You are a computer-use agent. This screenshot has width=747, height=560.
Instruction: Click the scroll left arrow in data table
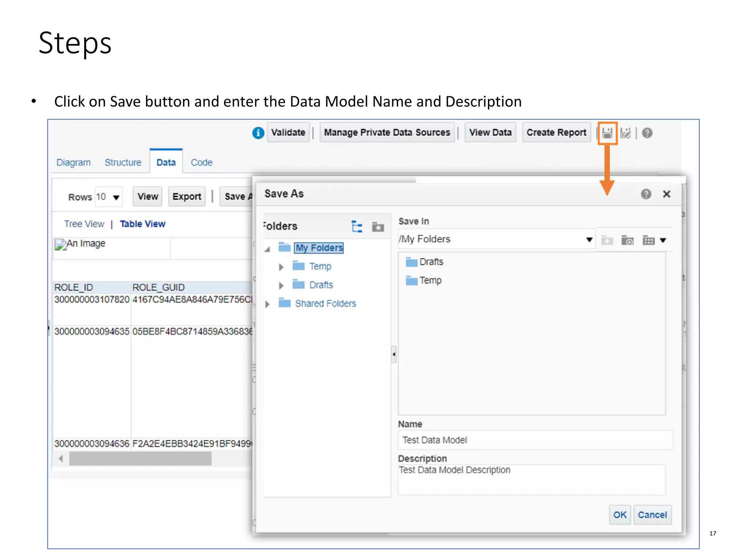pyautogui.click(x=61, y=459)
